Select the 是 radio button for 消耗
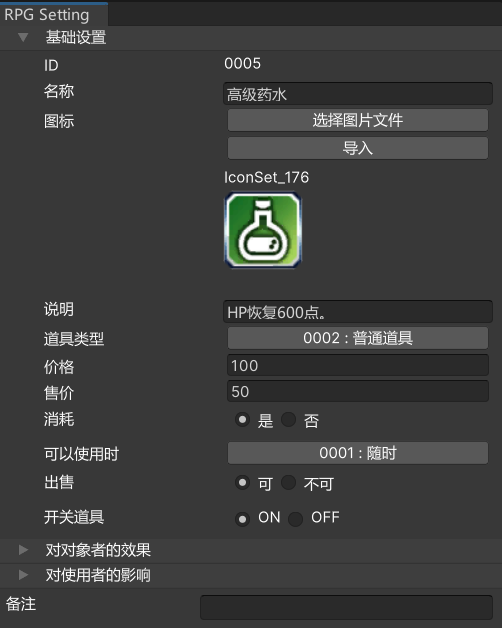502x628 pixels. tap(242, 420)
